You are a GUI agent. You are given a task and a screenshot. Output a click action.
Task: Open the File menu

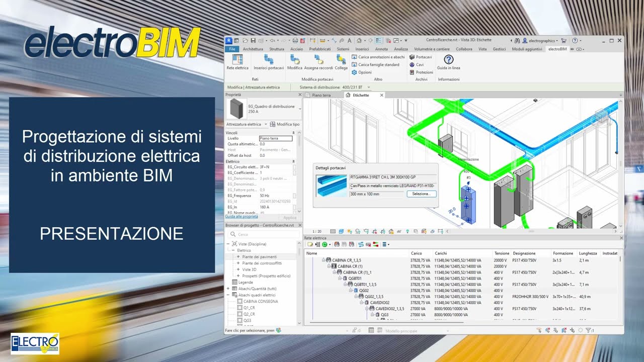tap(232, 49)
